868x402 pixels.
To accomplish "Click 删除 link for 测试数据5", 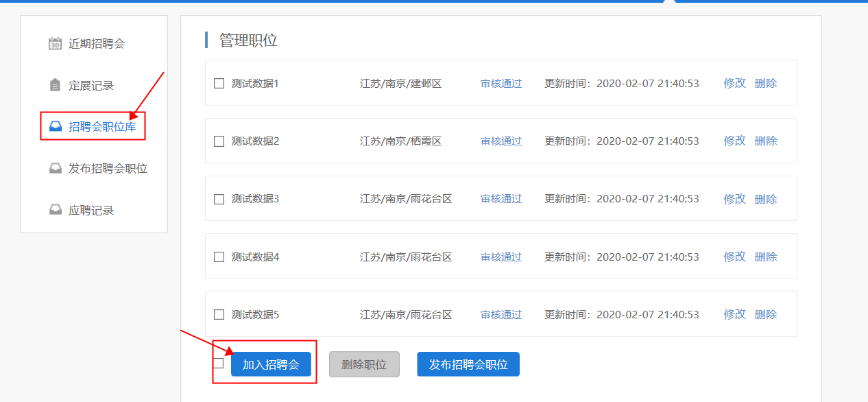I will click(766, 314).
